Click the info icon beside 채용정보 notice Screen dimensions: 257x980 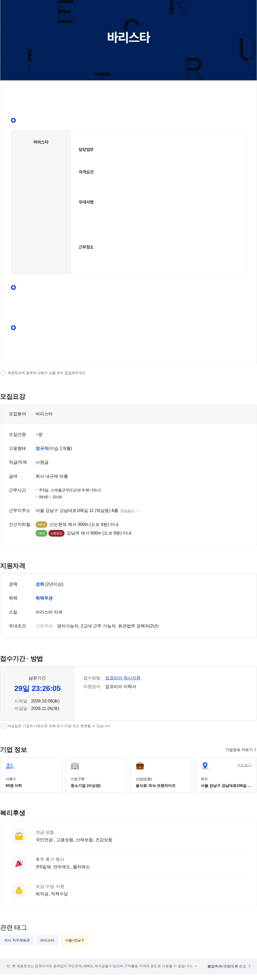point(3,373)
